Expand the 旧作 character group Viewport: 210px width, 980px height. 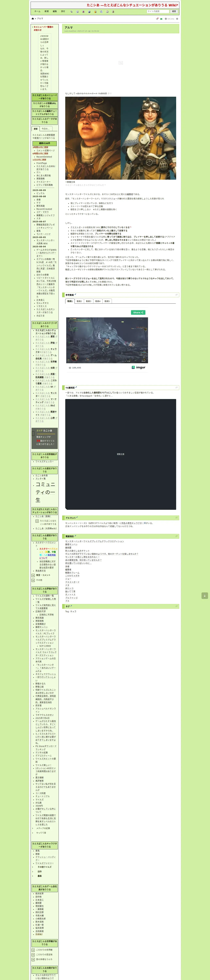pos(33,872)
